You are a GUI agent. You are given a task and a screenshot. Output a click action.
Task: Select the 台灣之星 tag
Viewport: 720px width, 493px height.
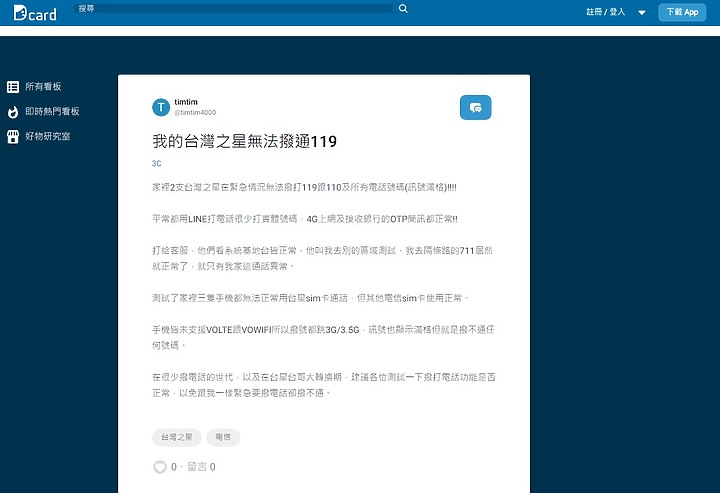tap(177, 437)
